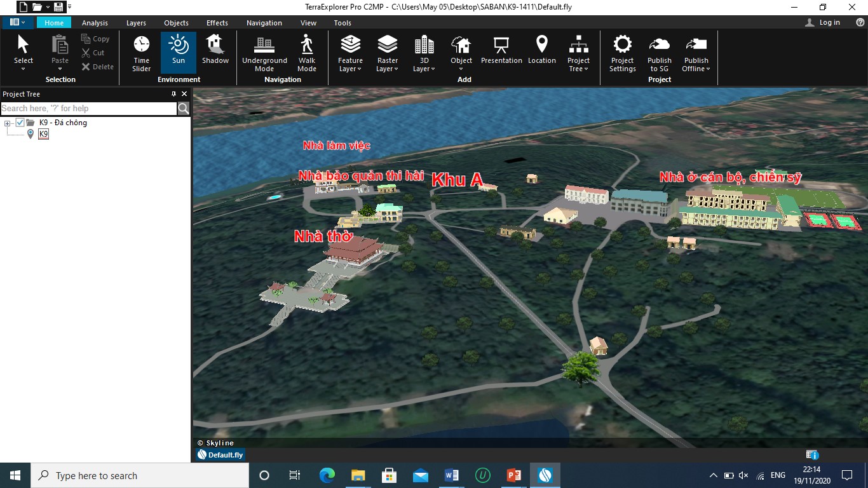Click the Nhà bảo quản thi hài label
This screenshot has width=868, height=488.
[x=361, y=175]
